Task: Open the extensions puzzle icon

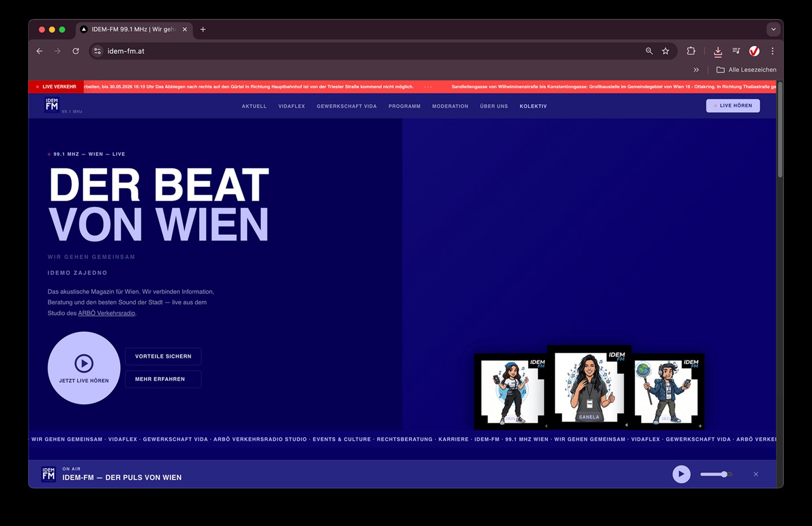Action: 691,51
